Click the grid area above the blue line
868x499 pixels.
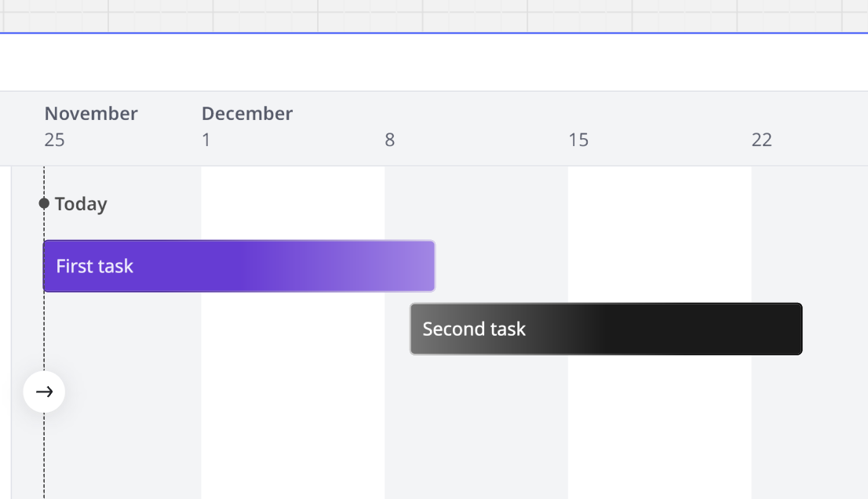(x=434, y=14)
